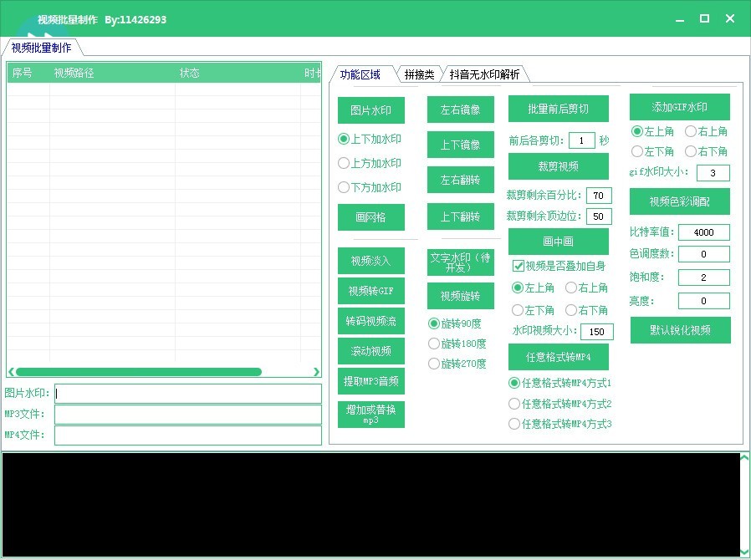
Task: Click the 默认锐化视频 button
Action: pyautogui.click(x=681, y=330)
